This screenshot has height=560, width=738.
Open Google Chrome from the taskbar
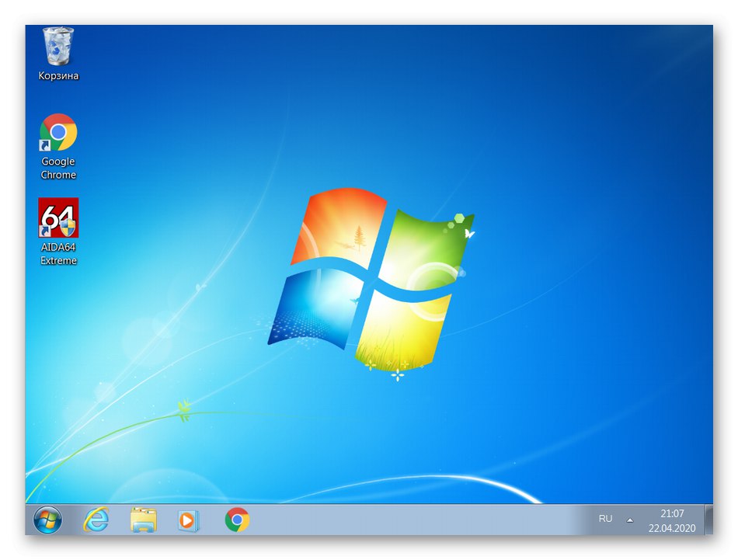[x=237, y=520]
